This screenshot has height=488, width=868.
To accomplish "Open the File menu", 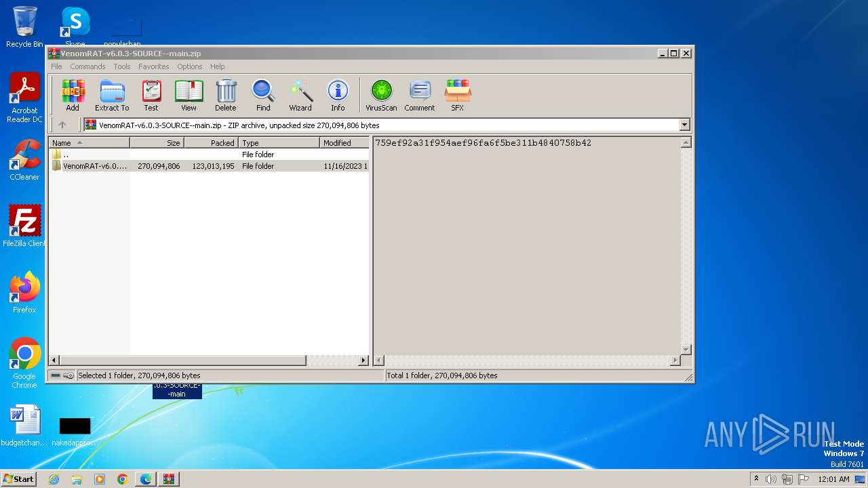I will (56, 66).
